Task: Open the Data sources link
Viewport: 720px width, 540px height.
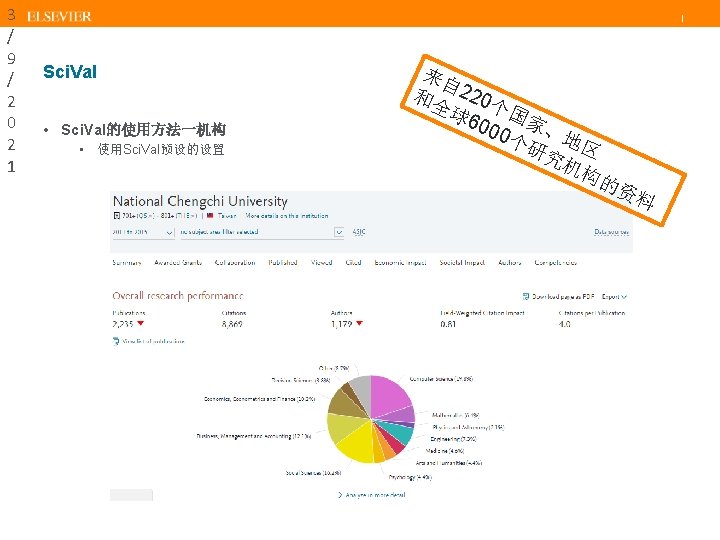Action: (x=611, y=232)
